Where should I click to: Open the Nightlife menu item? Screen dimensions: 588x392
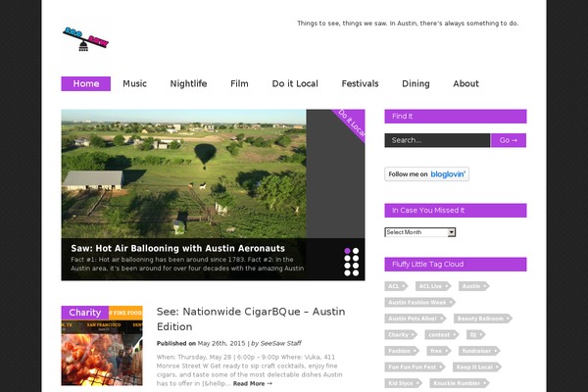pos(188,83)
